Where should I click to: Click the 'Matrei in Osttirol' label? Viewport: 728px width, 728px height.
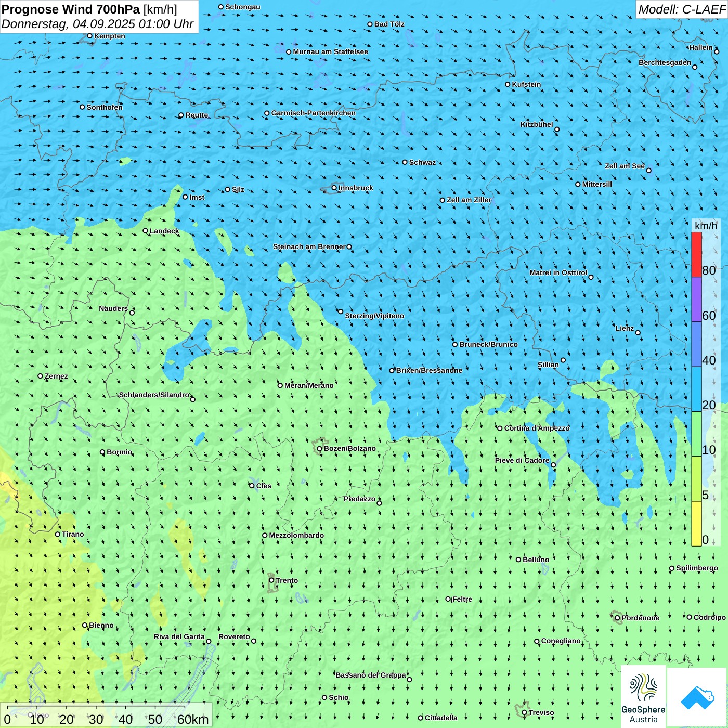point(558,272)
